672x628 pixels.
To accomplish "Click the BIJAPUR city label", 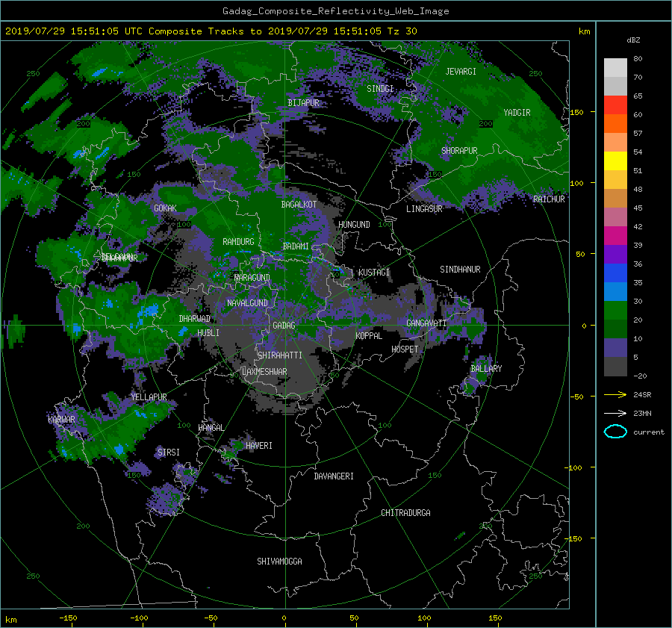I will [x=303, y=103].
